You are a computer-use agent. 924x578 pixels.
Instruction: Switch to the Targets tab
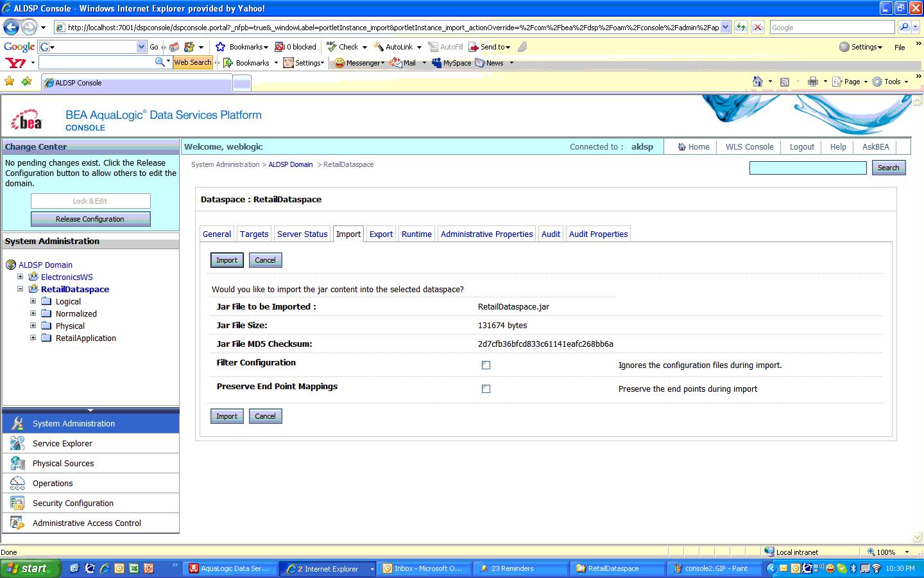click(254, 234)
